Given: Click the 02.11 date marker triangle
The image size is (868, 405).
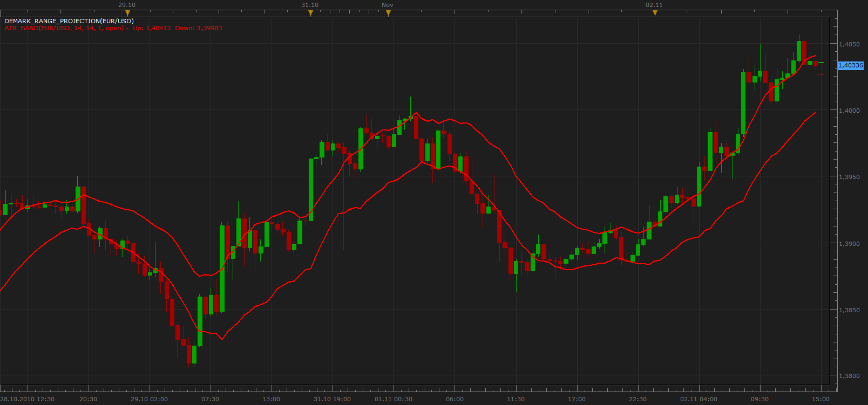Looking at the screenshot, I should (655, 13).
